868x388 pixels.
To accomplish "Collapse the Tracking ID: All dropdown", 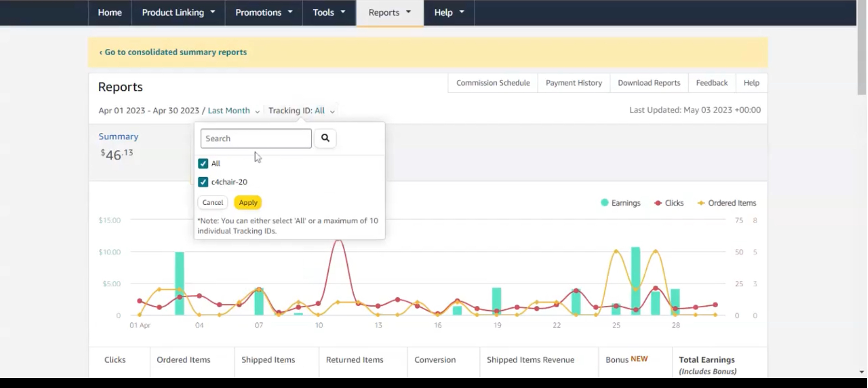I will pyautogui.click(x=302, y=110).
